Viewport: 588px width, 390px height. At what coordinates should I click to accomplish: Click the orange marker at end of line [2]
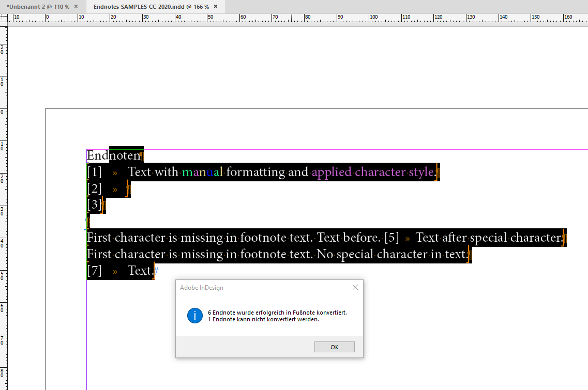point(127,189)
